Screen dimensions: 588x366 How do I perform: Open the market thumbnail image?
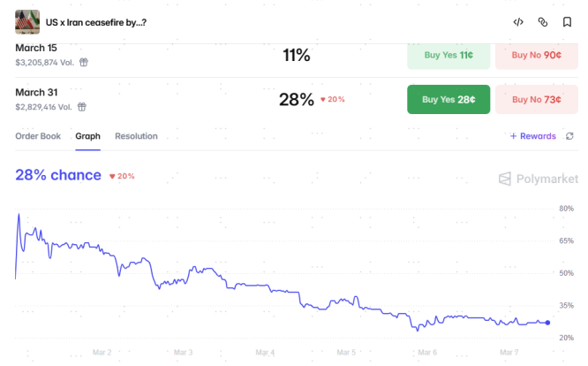27,21
